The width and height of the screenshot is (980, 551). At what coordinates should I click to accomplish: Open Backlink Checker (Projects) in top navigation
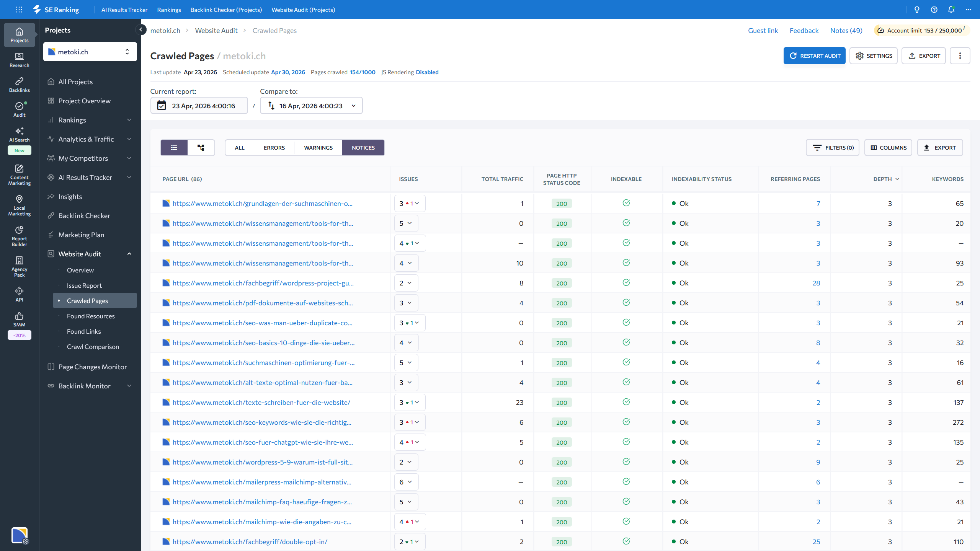tap(226, 10)
